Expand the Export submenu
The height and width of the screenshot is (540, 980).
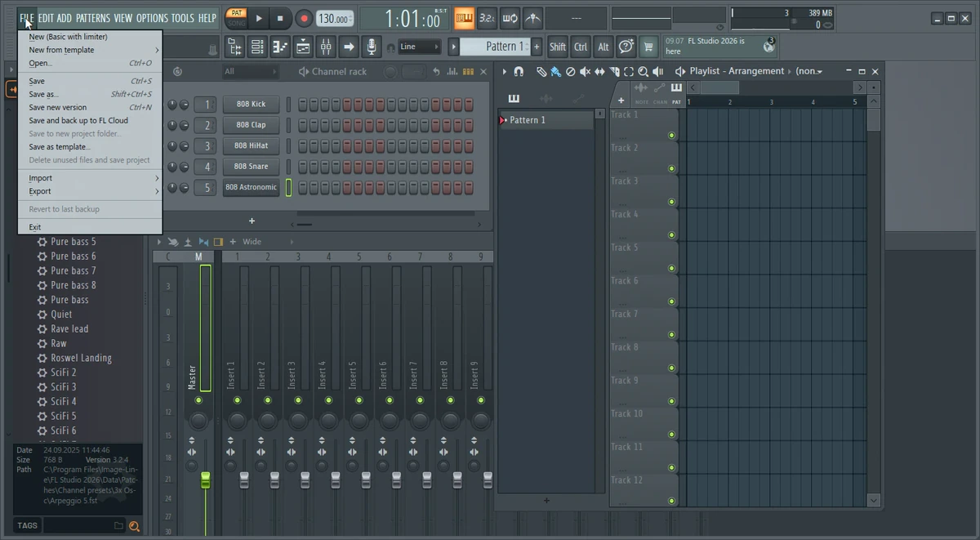(90, 191)
